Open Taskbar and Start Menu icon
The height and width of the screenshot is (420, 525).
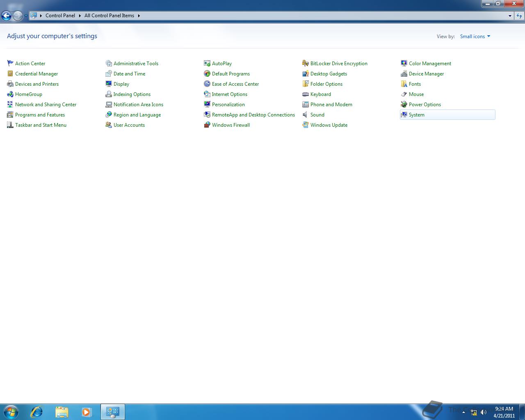click(x=10, y=125)
